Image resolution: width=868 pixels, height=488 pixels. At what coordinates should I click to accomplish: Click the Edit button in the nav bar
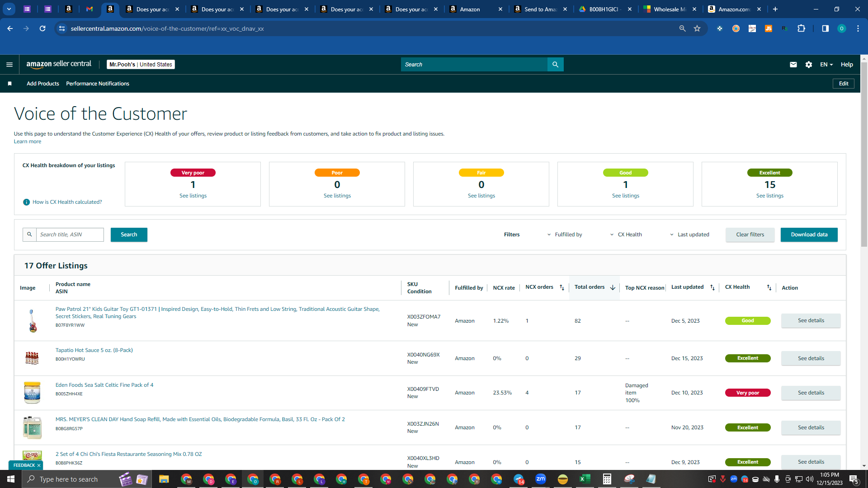844,84
